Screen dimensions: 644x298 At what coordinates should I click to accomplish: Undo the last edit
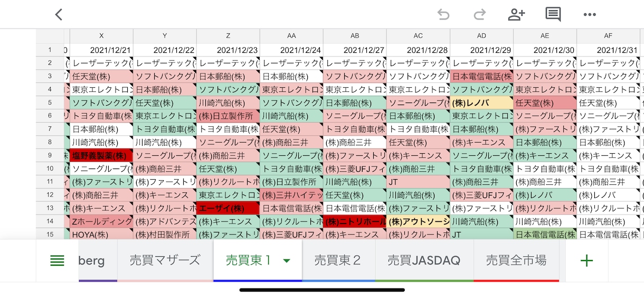[443, 14]
